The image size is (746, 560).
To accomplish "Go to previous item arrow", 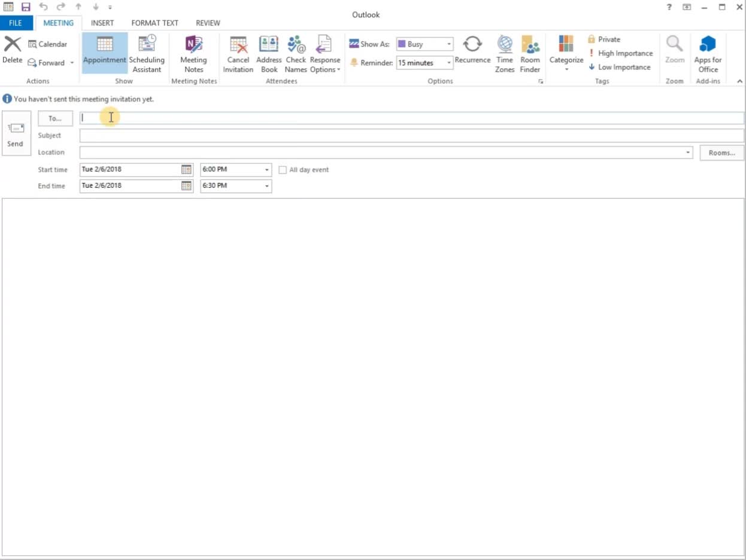I will pyautogui.click(x=78, y=7).
